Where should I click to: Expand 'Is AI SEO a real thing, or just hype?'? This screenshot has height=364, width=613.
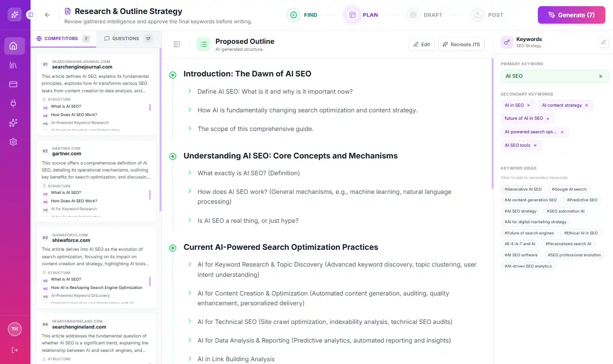189,221
